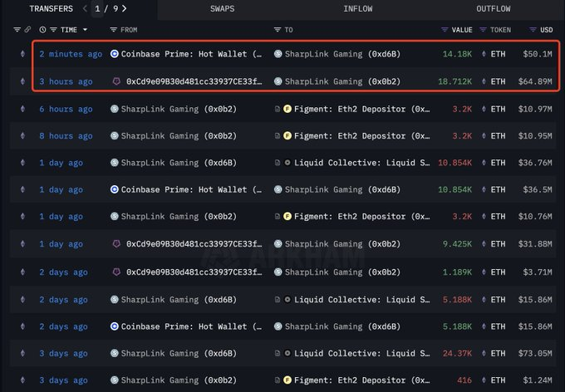Click Liquid Collective recipient in $36.76M row
The height and width of the screenshot is (392, 565).
click(x=361, y=163)
